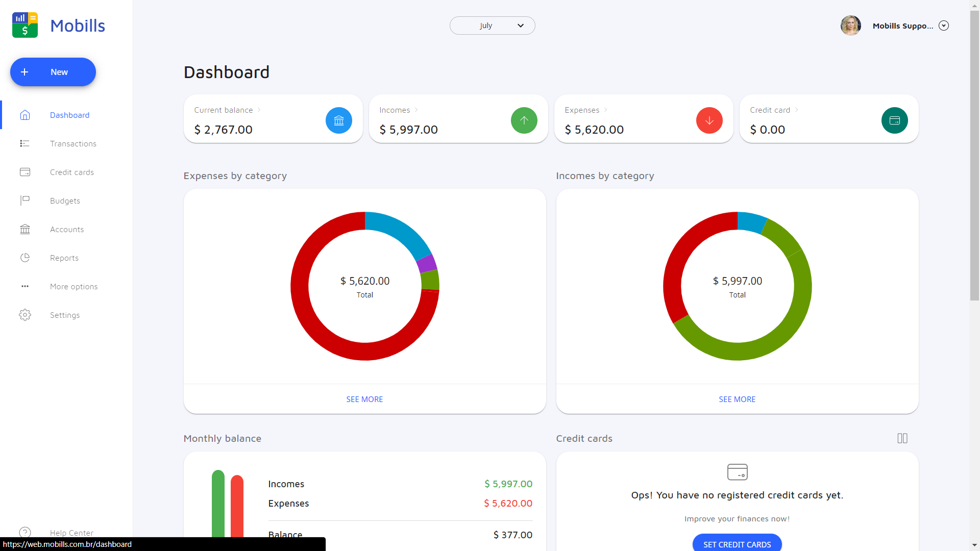
Task: Click the $ 0.00 credit card amount
Action: pos(768,130)
